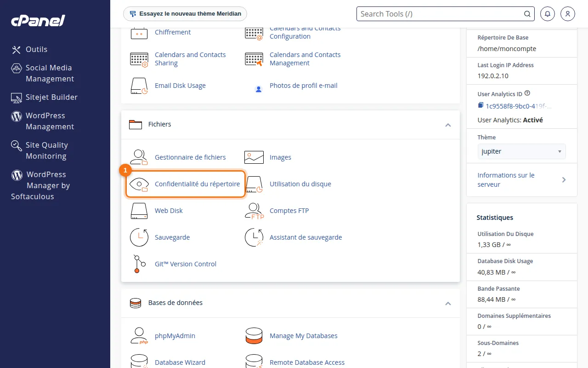Click the Calendars and Contacts Sharing link
Viewport: 588px width, 368px height.
(x=190, y=59)
